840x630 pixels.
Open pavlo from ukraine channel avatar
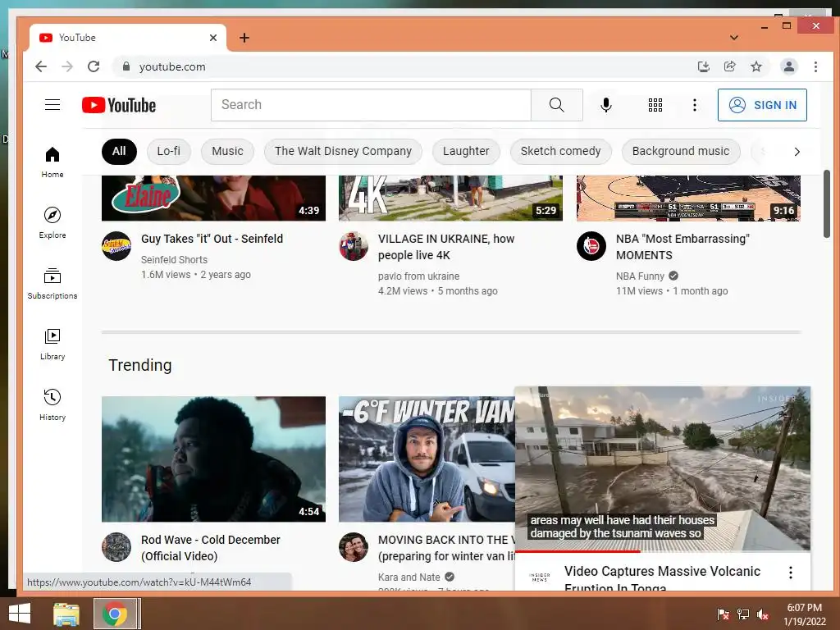point(354,246)
